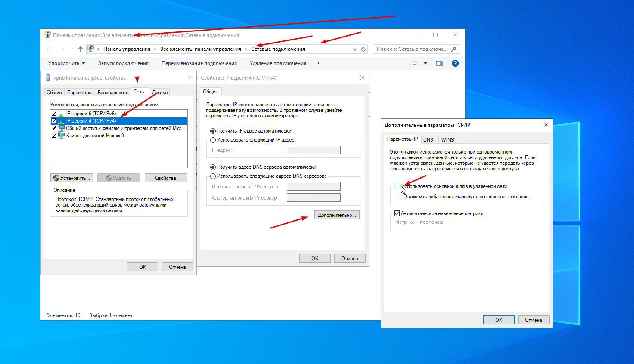
Task: Select obtain DNS server address automatically
Action: click(x=213, y=167)
